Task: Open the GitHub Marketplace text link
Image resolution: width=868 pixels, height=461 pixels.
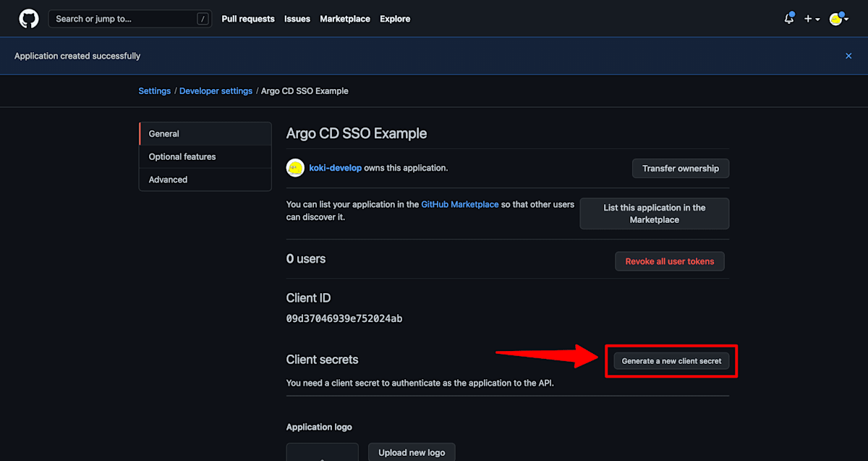Action: click(460, 205)
